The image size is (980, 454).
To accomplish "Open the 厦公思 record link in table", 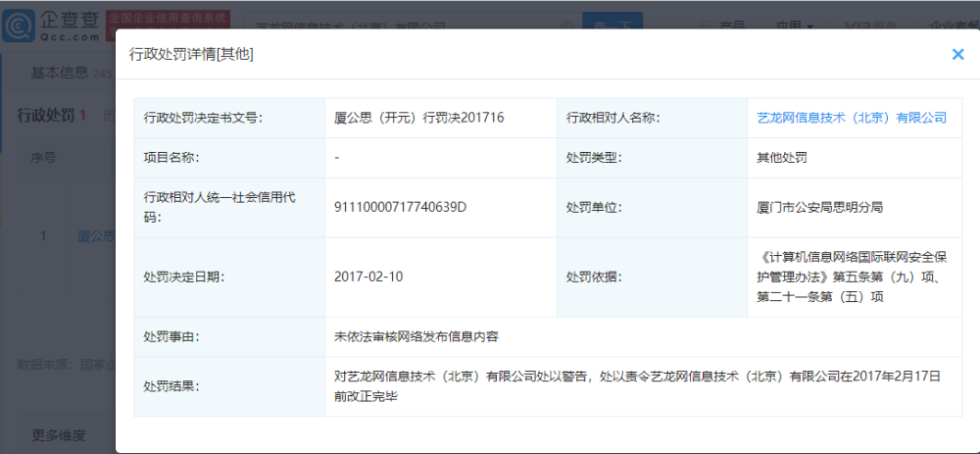I will [96, 235].
